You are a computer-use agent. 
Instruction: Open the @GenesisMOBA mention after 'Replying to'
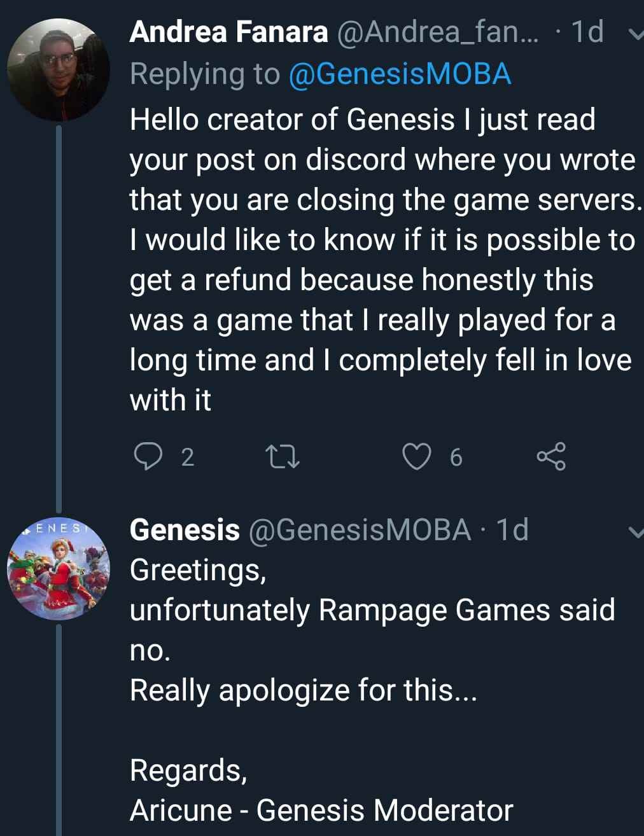[x=400, y=74]
